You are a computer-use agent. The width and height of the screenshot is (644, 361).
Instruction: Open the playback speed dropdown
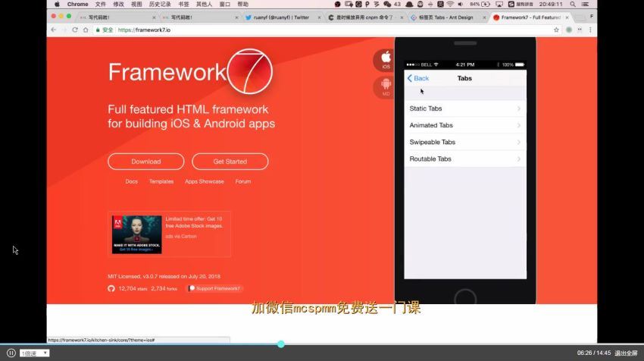point(34,353)
